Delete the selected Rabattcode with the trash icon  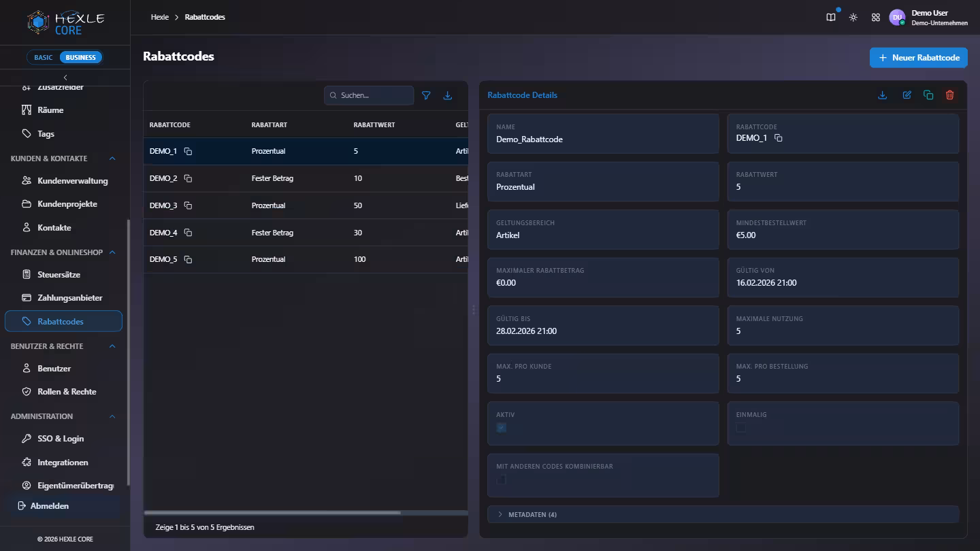[950, 95]
